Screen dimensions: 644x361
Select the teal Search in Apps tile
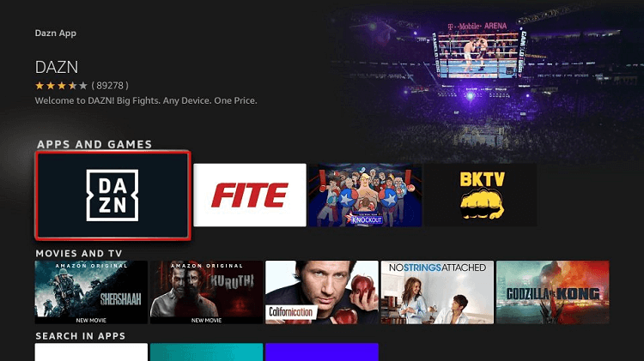[x=207, y=352]
